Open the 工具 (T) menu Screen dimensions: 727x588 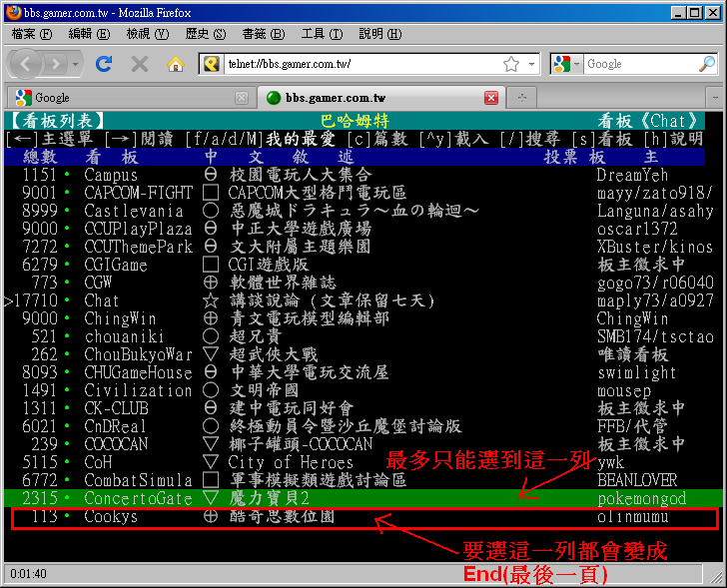[322, 34]
